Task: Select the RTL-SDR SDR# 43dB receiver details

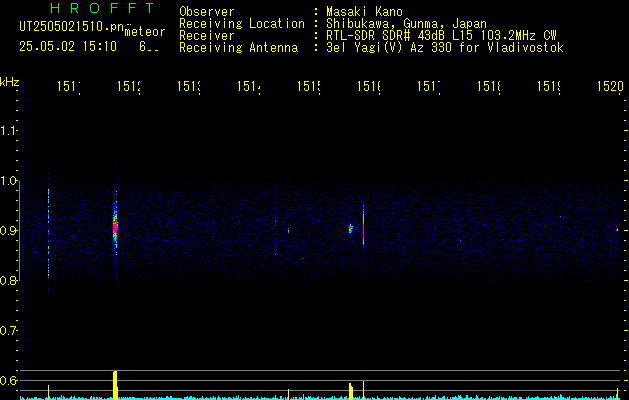Action: [x=441, y=36]
